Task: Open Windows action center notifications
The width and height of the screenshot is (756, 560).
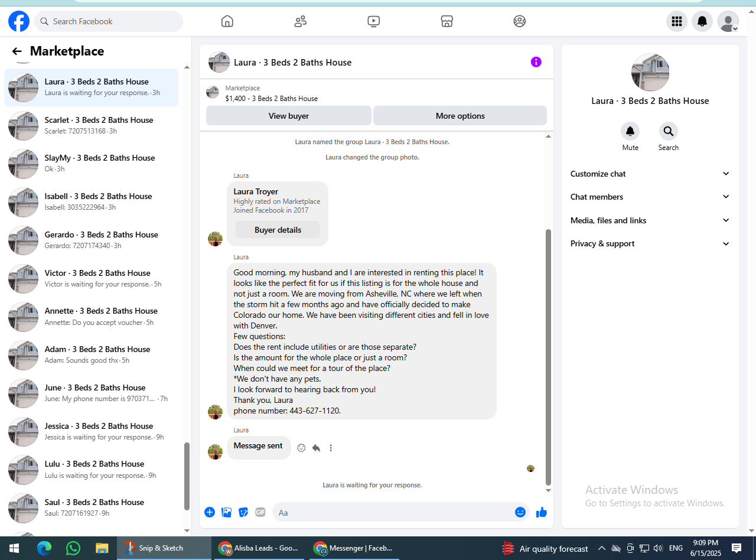Action: [737, 548]
